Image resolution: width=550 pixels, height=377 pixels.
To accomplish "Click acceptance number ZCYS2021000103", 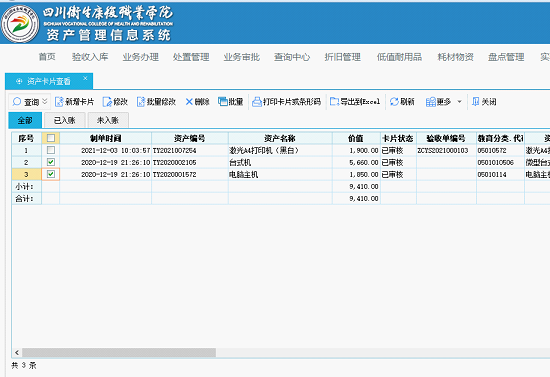I will tap(446, 150).
